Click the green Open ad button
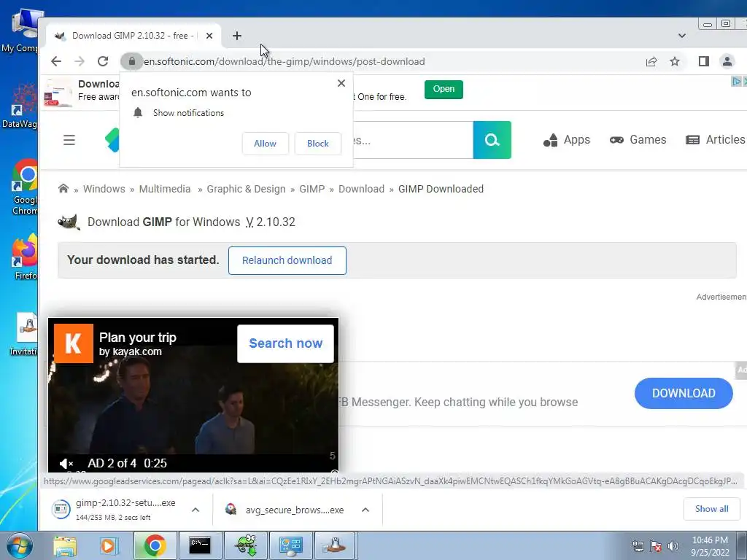 (x=444, y=89)
